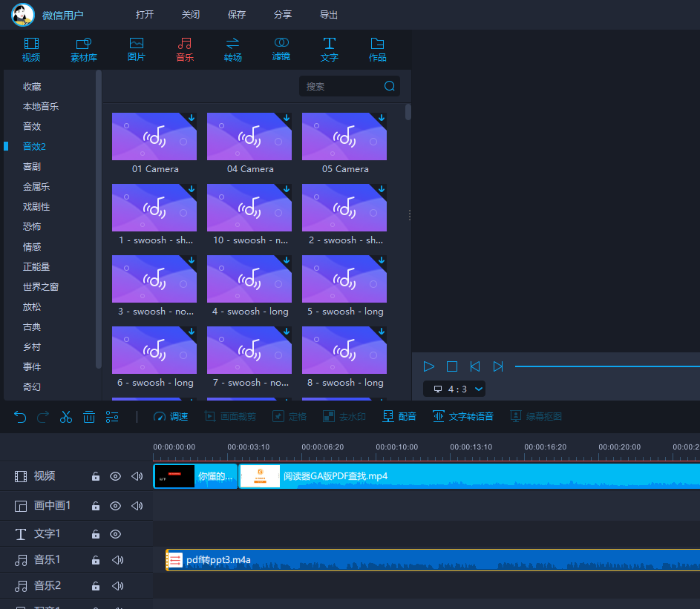The image size is (700, 609).
Task: Open the 4:3 aspect ratio dropdown
Action: coord(454,389)
